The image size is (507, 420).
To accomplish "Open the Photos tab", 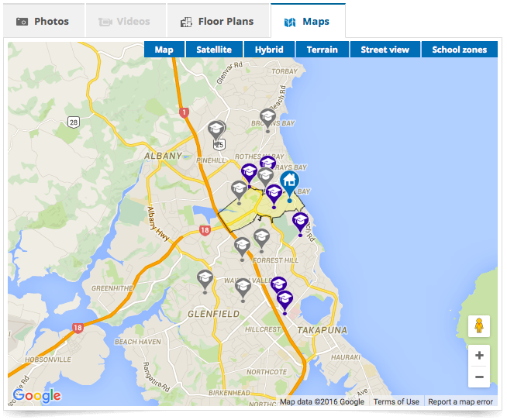I will click(x=44, y=22).
